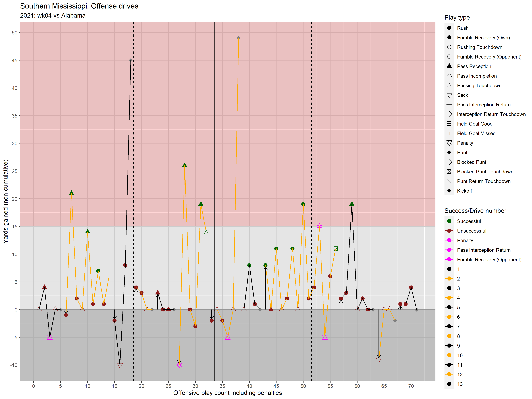Click the 'Pass Interception Return' magenta legend entry

(484, 250)
